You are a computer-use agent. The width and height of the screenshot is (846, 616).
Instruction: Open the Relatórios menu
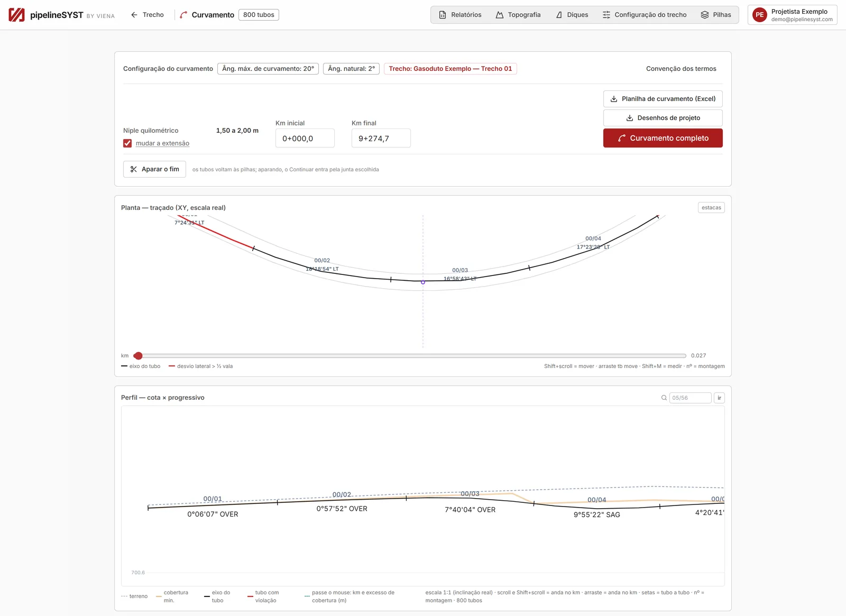coord(460,15)
